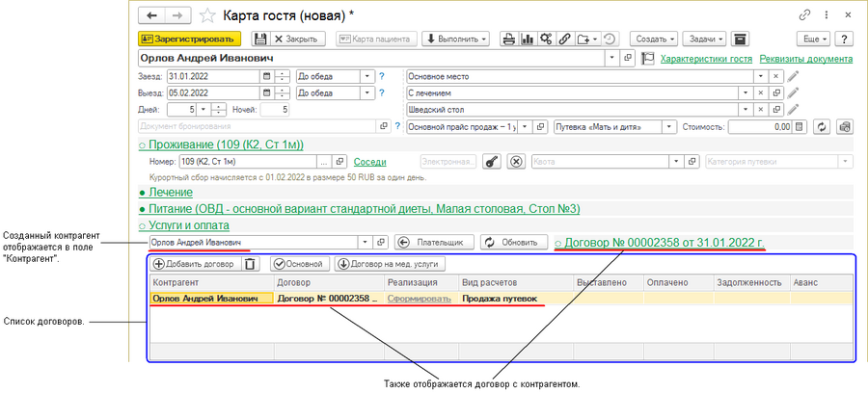868x393 pixels.
Task: Click the key icon beside electronic key field
Action: point(492,162)
